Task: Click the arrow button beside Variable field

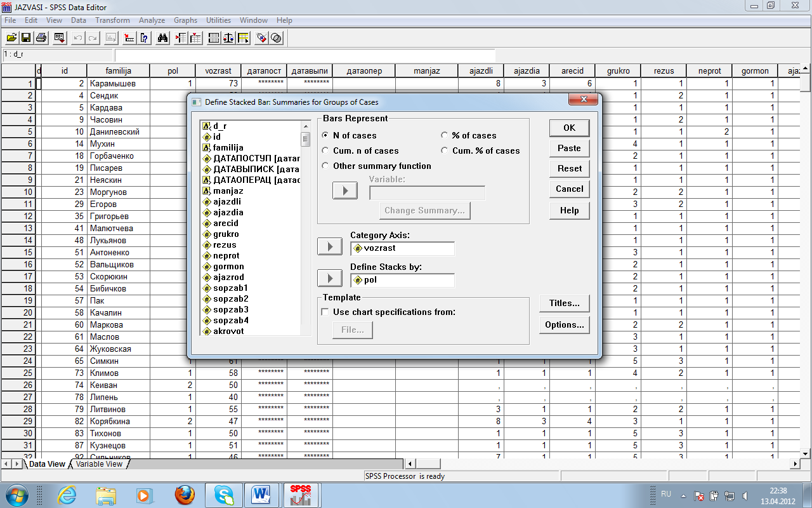Action: (345, 190)
